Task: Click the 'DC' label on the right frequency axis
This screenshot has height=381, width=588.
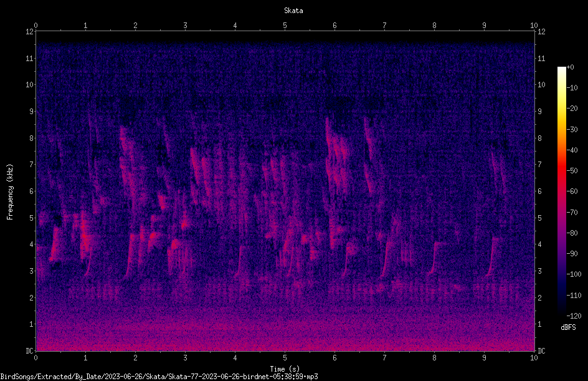Action: pos(541,351)
